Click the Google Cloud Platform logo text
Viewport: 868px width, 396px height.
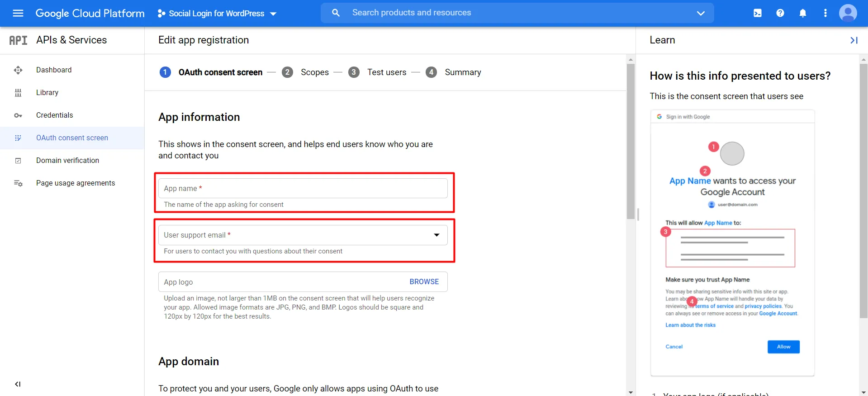[x=90, y=13]
